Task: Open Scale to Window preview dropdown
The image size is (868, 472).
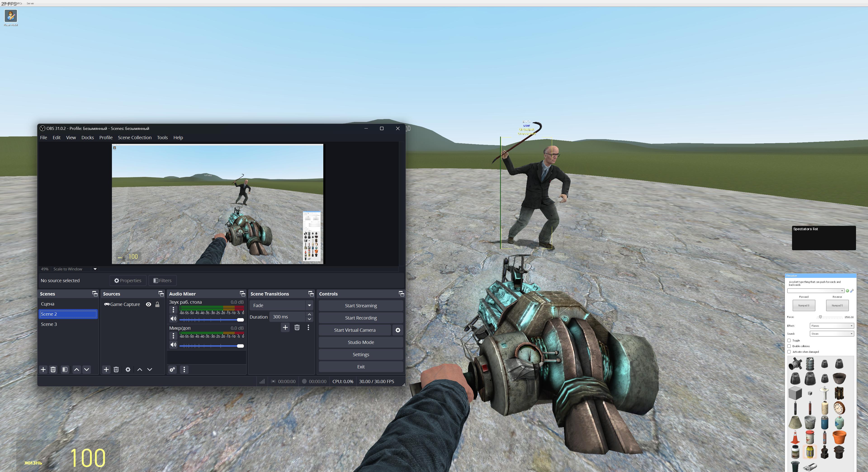Action: click(95, 269)
